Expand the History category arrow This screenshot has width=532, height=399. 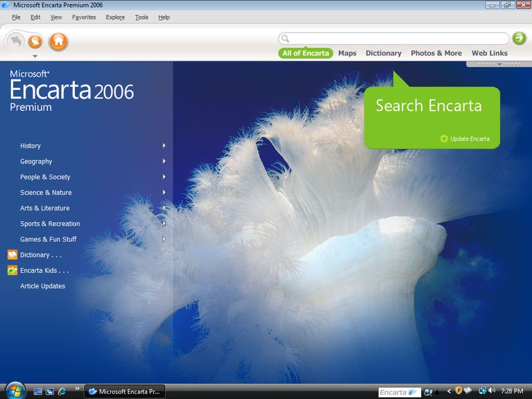[164, 145]
